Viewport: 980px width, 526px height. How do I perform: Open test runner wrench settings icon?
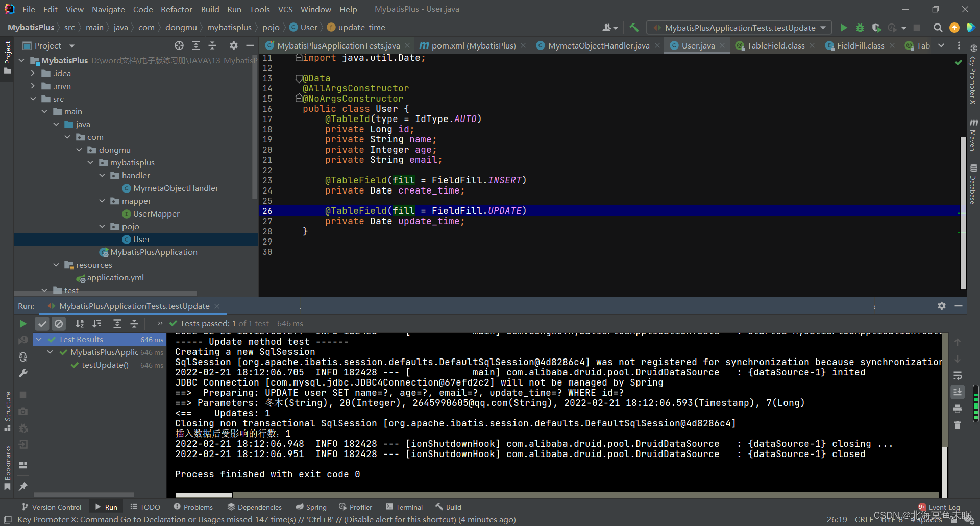pos(23,373)
